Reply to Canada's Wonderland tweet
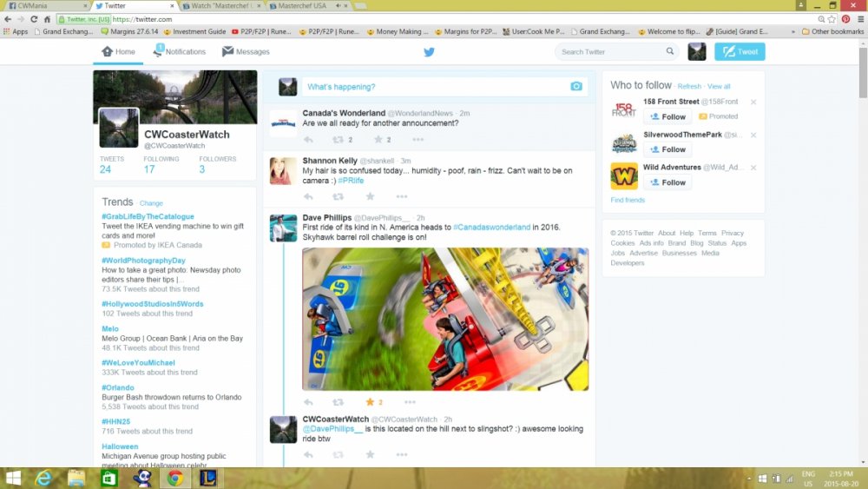 [308, 140]
